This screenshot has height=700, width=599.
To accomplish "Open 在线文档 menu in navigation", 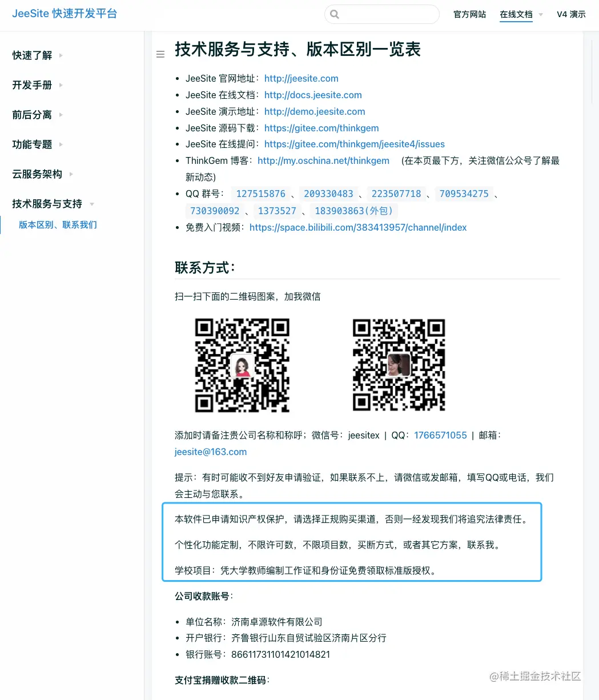I will [516, 14].
